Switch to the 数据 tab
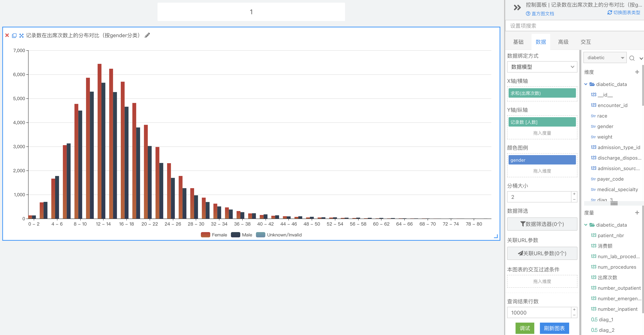This screenshot has width=644, height=335. tap(540, 42)
